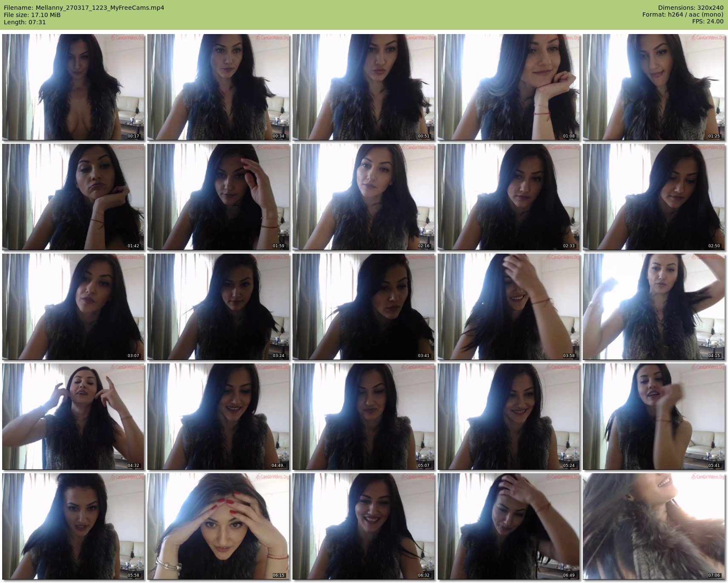Pick the 03:07 video frame
Viewport: 728px width, 583px height.
pyautogui.click(x=73, y=306)
